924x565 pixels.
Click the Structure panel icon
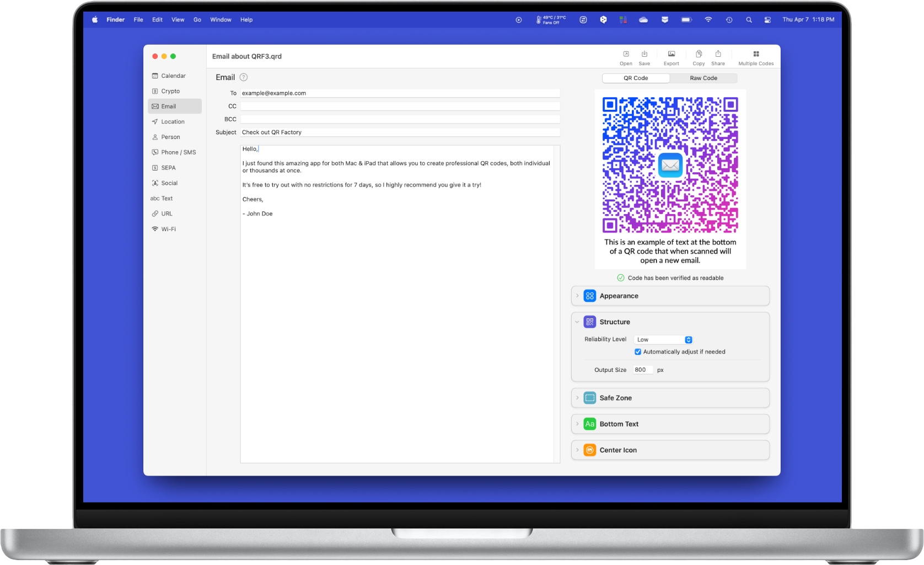point(589,322)
